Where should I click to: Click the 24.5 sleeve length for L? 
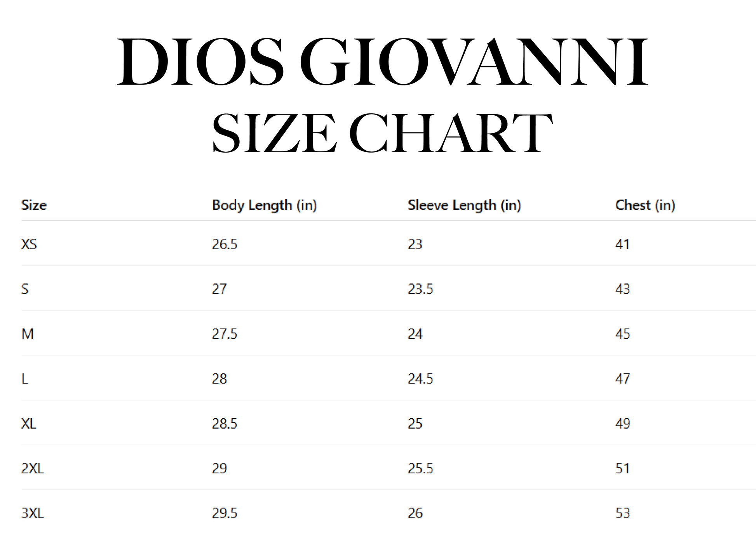(x=420, y=379)
